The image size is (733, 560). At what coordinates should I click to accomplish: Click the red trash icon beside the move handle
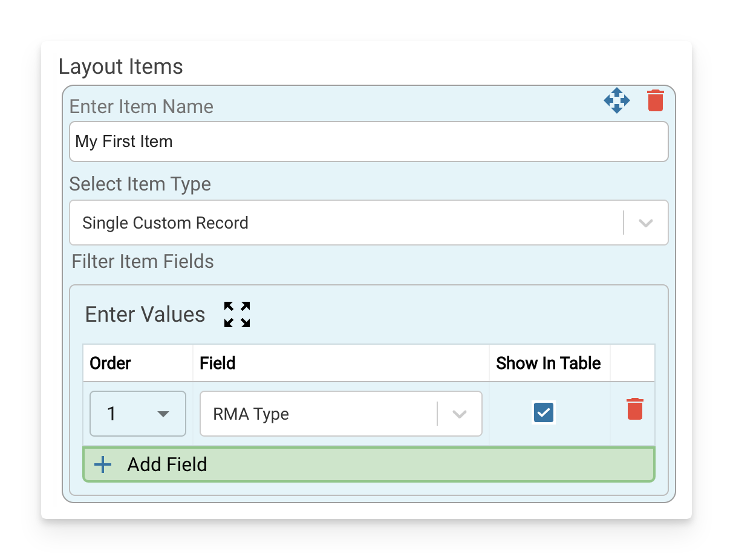pos(656,101)
